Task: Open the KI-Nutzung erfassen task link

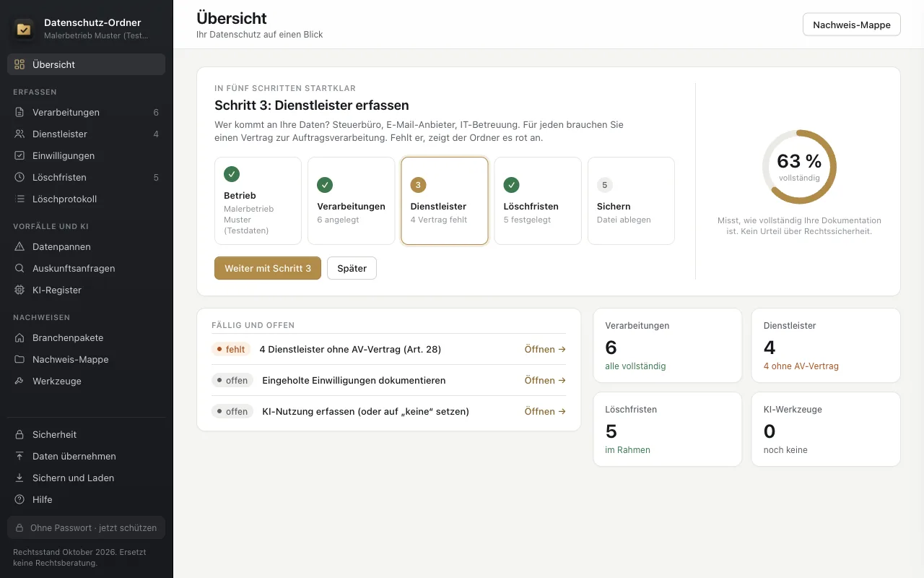Action: coord(545,411)
